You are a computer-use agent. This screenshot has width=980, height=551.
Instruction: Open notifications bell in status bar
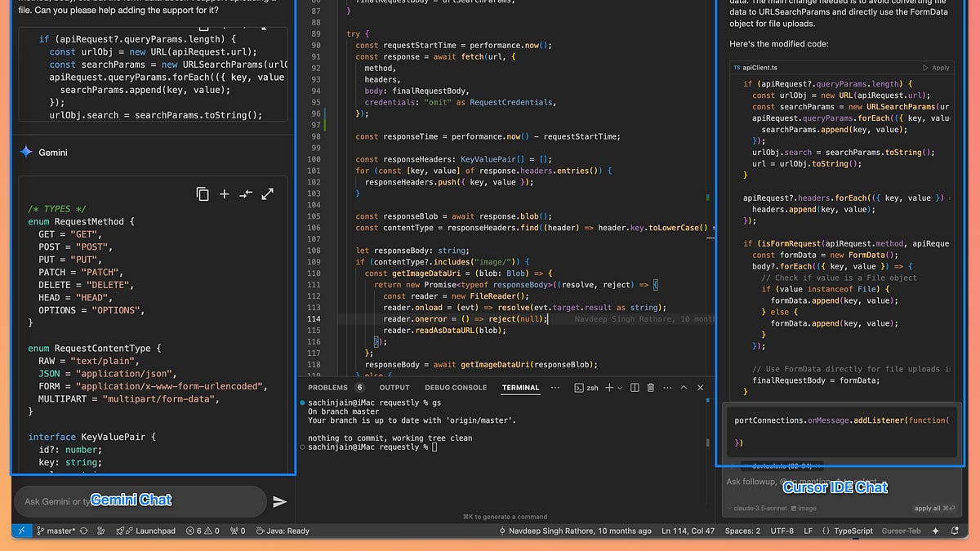click(x=955, y=531)
